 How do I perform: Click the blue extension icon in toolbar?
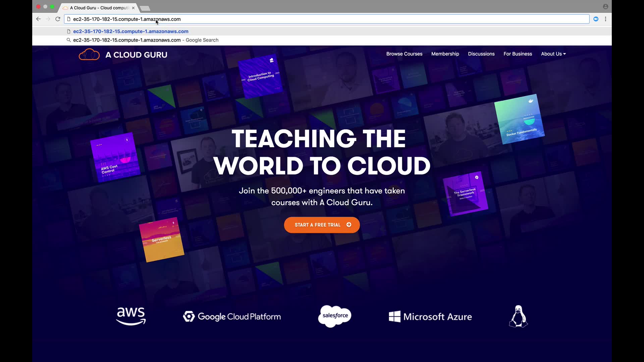596,19
